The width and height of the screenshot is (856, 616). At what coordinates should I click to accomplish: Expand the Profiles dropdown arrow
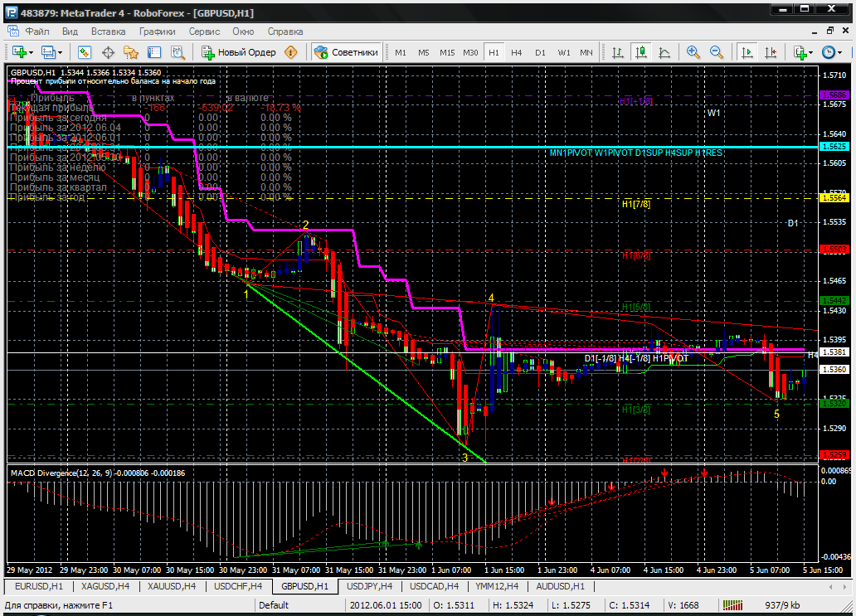[x=60, y=53]
